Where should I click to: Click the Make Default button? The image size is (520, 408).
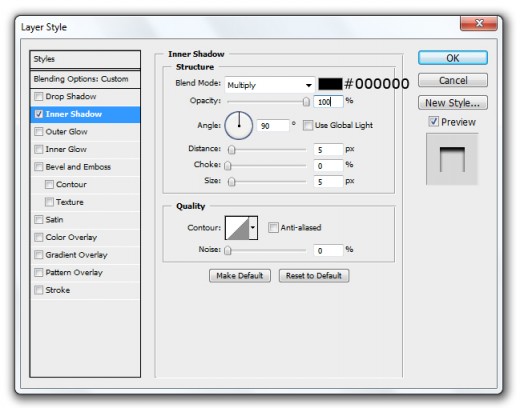pyautogui.click(x=240, y=276)
